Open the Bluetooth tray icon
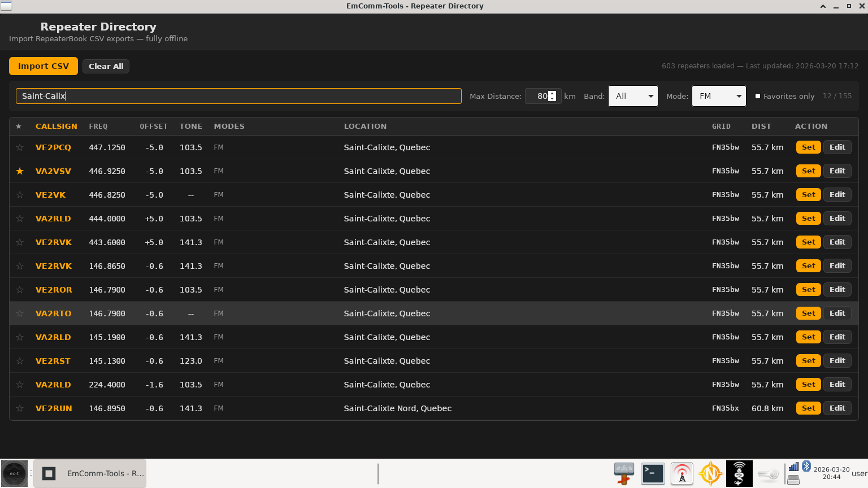The width and height of the screenshot is (868, 488). point(806,466)
